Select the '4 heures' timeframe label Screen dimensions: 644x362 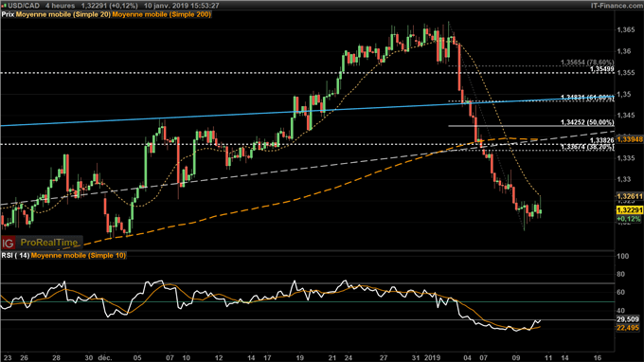coord(61,6)
